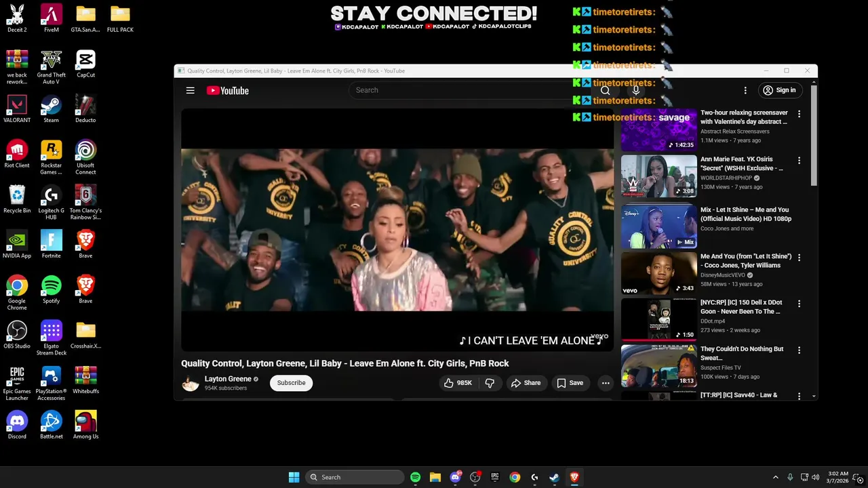
Task: Select the Deceit 2 desktop icon
Action: point(17,18)
